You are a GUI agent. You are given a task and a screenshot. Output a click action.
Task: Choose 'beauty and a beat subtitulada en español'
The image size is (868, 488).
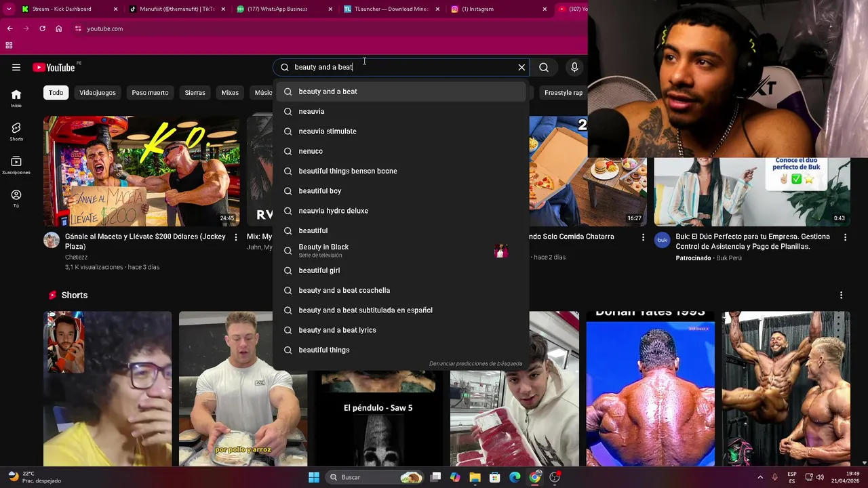point(401,310)
